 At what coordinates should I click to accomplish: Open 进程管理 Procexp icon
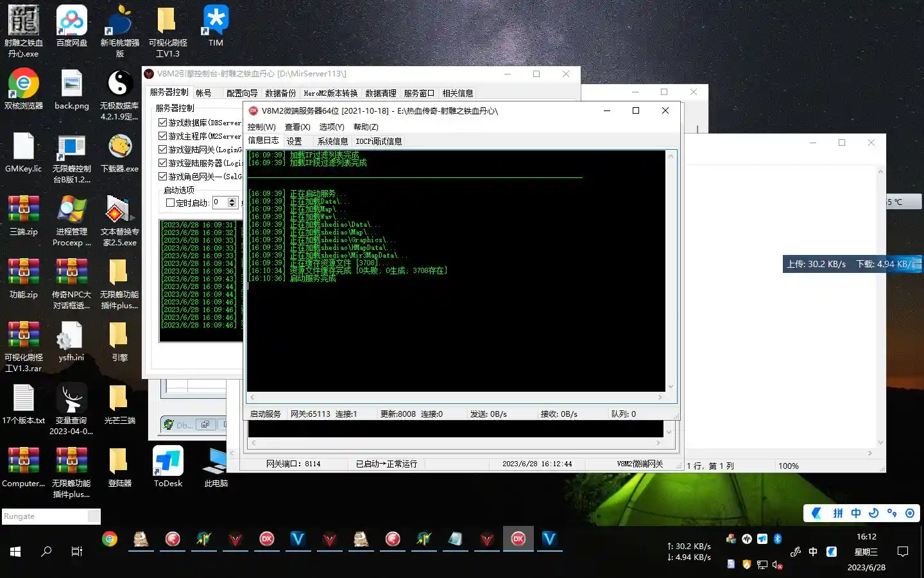pos(72,220)
